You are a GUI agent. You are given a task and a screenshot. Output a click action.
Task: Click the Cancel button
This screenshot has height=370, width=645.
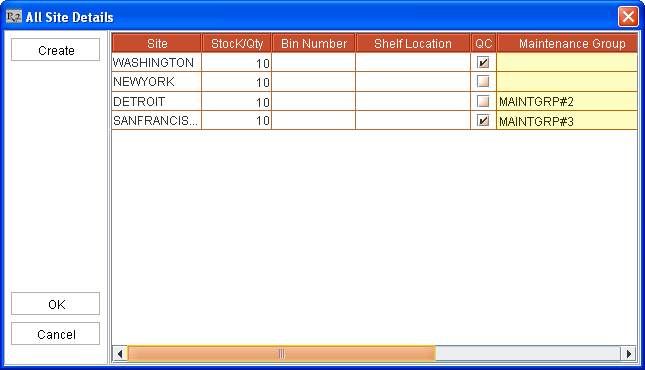[56, 334]
